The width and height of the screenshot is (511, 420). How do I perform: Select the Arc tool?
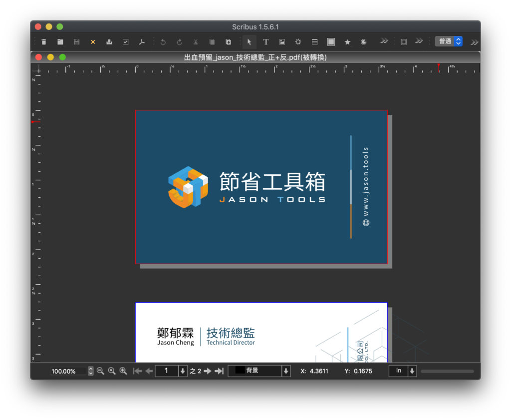click(x=364, y=42)
